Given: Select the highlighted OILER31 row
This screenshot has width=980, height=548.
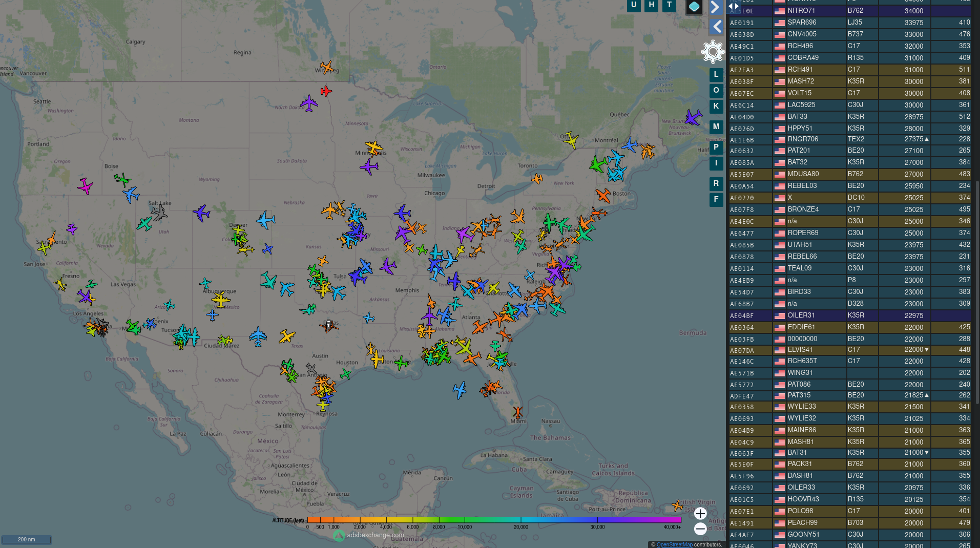Looking at the screenshot, I should (850, 315).
